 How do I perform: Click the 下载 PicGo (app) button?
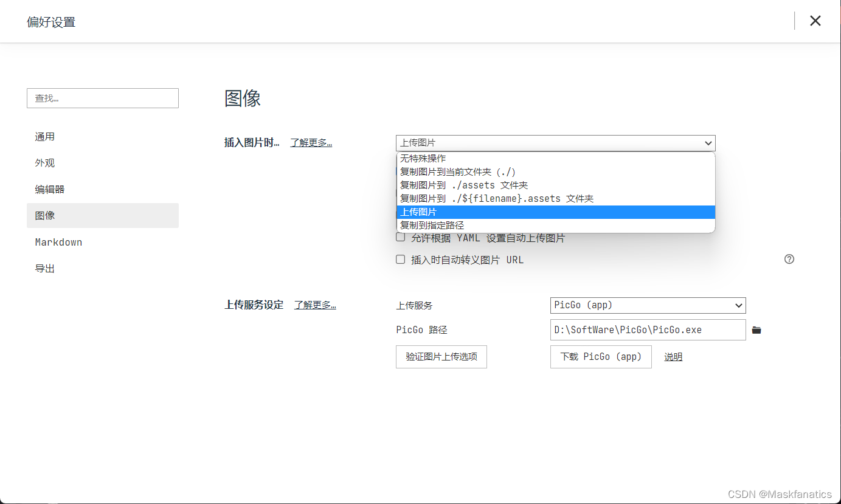[601, 357]
